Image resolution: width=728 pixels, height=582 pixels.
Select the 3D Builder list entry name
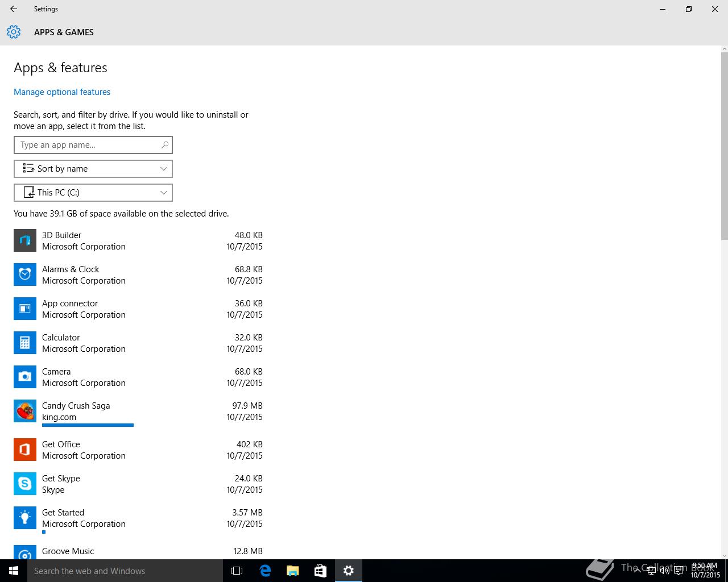pyautogui.click(x=61, y=235)
